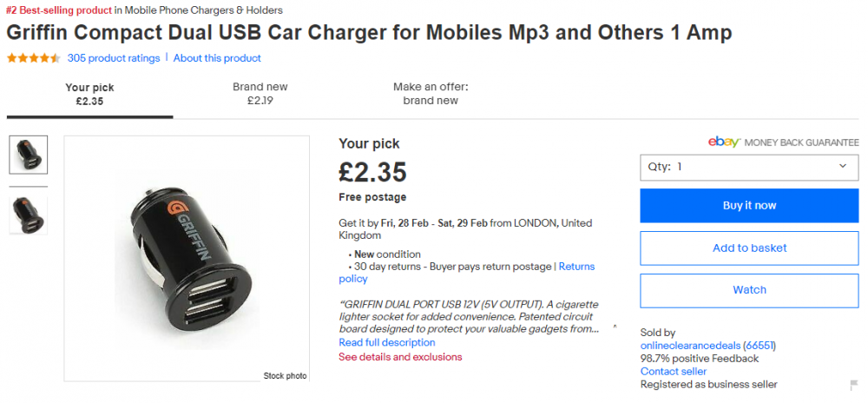Open Make an offer: brand new tab

431,94
